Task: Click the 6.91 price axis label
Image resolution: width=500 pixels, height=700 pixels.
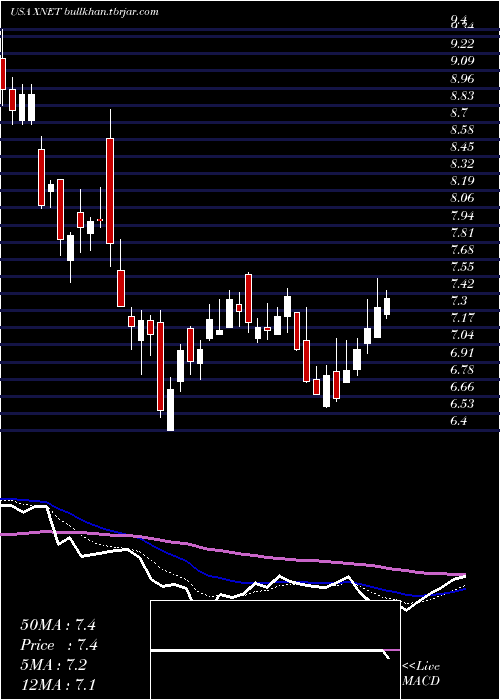Action: pos(462,353)
